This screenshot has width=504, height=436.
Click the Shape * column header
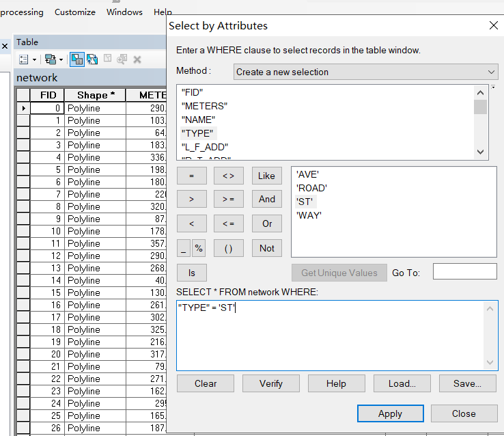[x=95, y=95]
